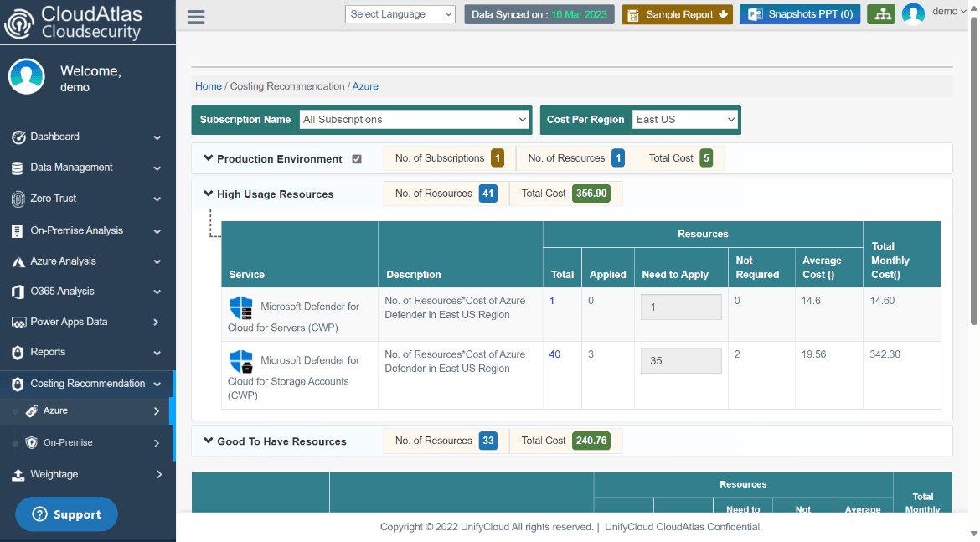Click the Support button

pos(66,514)
